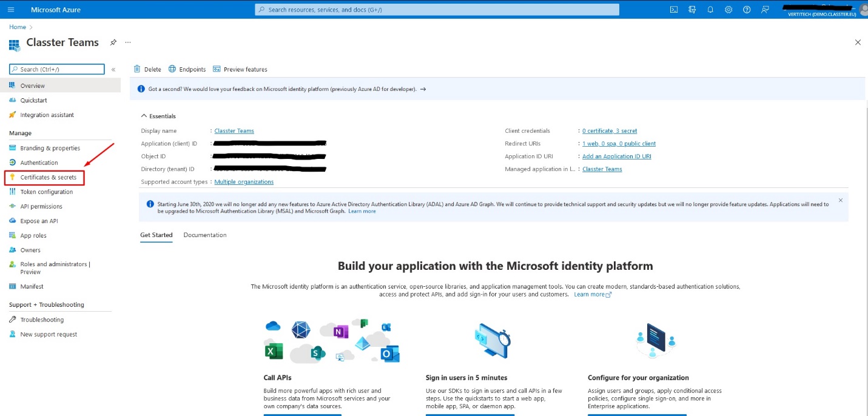Click the sidebar Search (Ctrl+/) field
The image size is (868, 416).
[57, 69]
